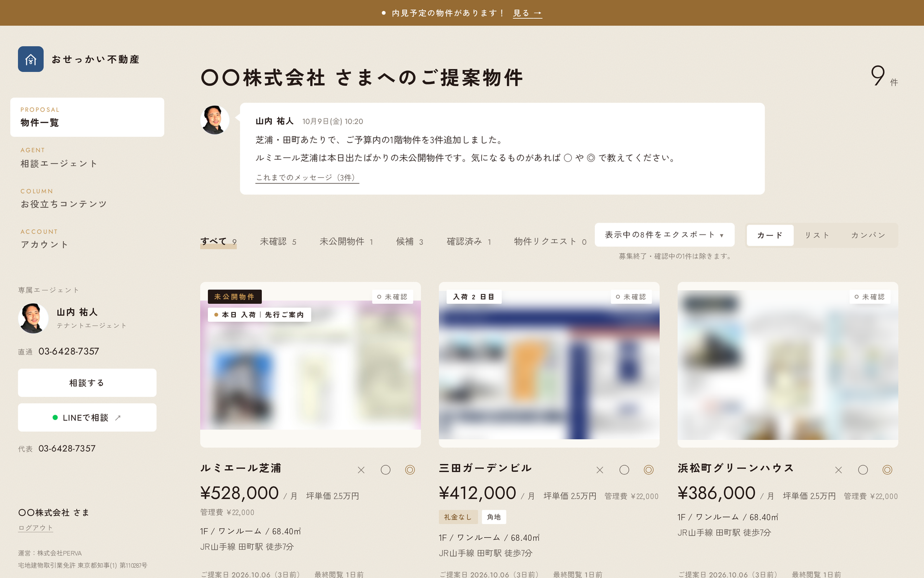This screenshot has height=578, width=924.
Task: Switch to カード view
Action: (x=770, y=236)
